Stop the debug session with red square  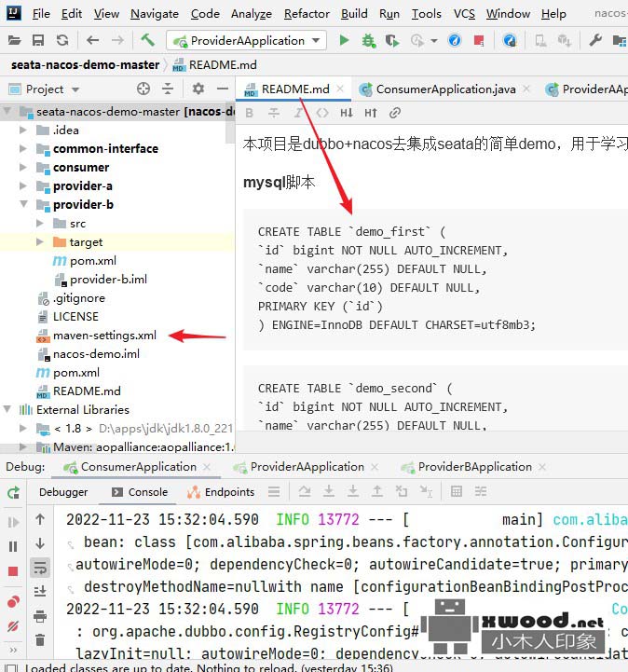click(x=13, y=571)
